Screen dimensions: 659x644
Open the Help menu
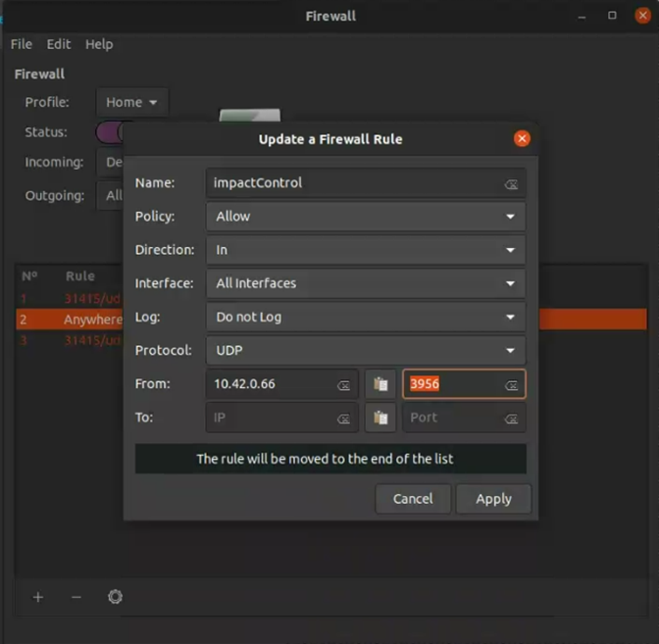pos(99,44)
